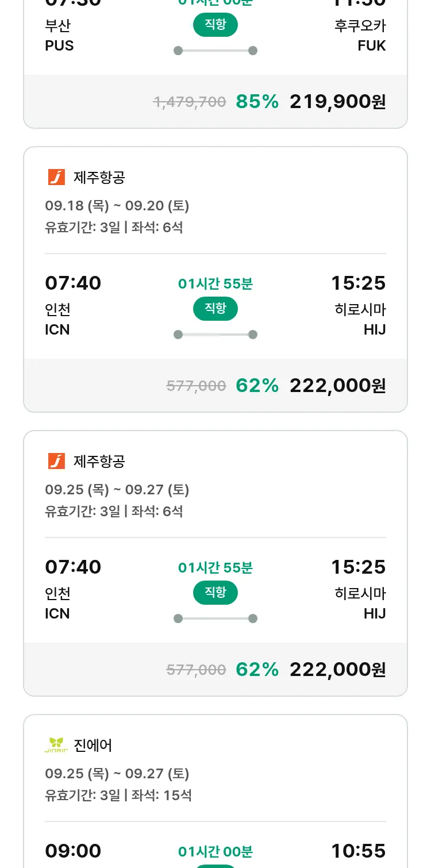Viewport: 431px width, 868px height.
Task: Tap the 85% discount label
Action: pyautogui.click(x=257, y=102)
